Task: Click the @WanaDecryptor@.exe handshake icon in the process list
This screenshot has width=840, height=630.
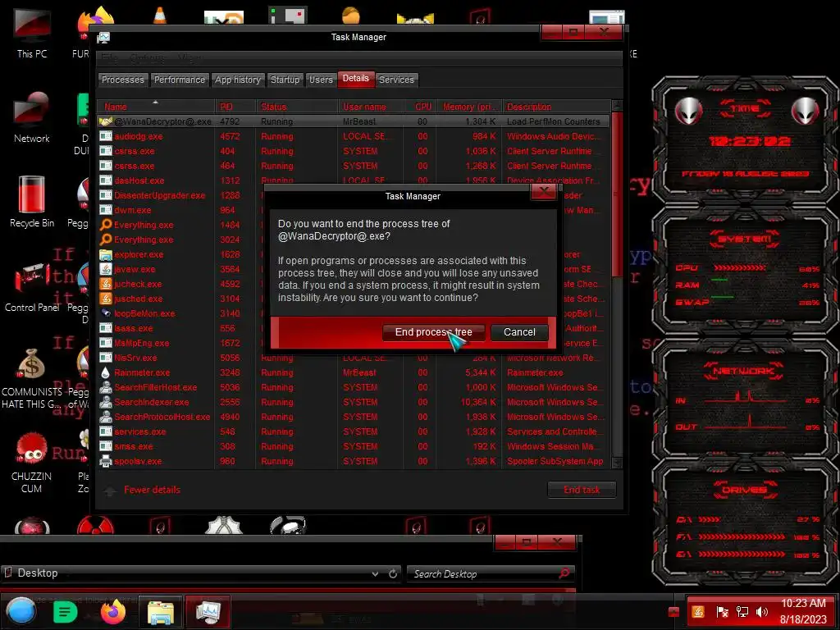Action: click(106, 121)
